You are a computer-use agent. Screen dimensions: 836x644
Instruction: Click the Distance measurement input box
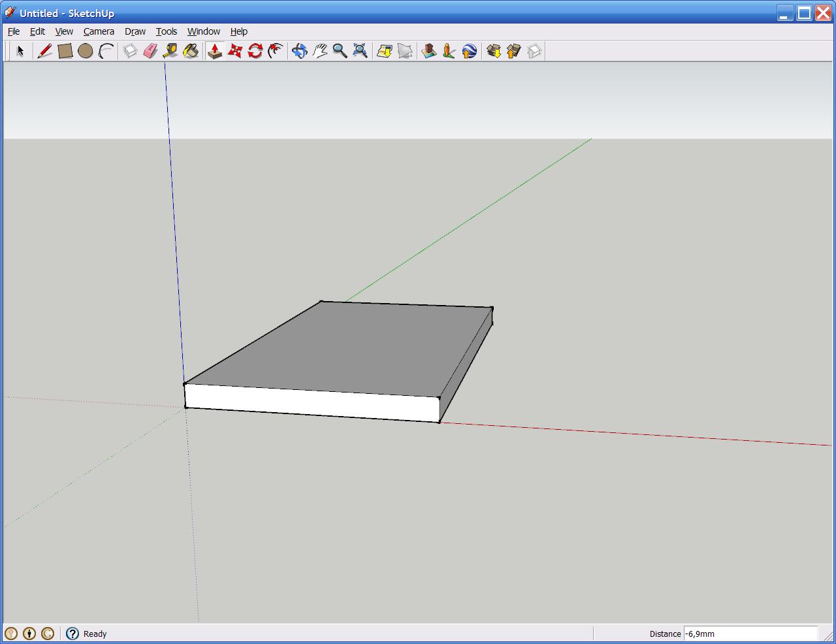coord(750,634)
